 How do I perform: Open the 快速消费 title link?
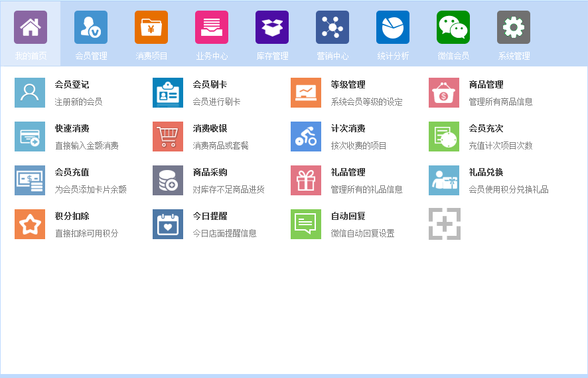72,129
